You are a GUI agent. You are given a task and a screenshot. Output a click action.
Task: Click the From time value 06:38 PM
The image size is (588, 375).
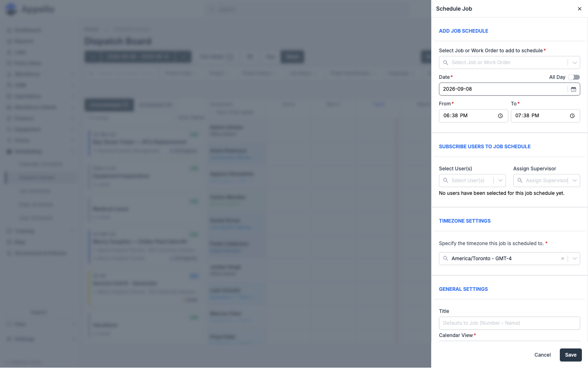[455, 116]
